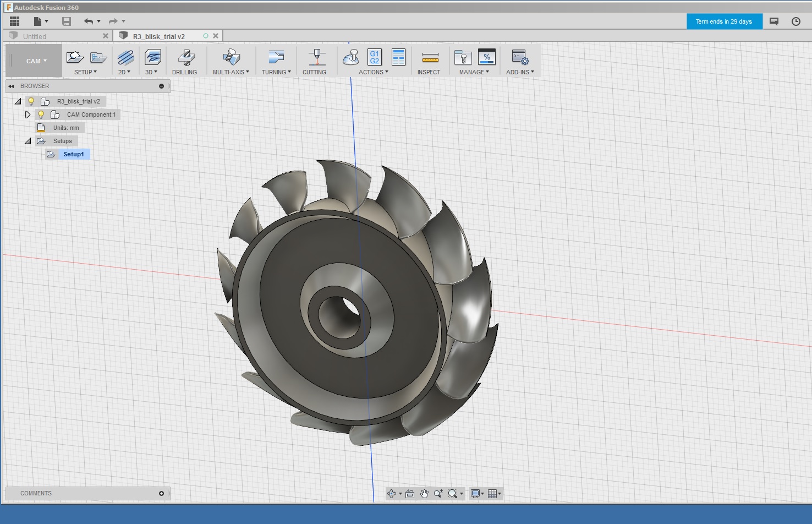Open the Tool Library icon in Manage

tap(463, 57)
